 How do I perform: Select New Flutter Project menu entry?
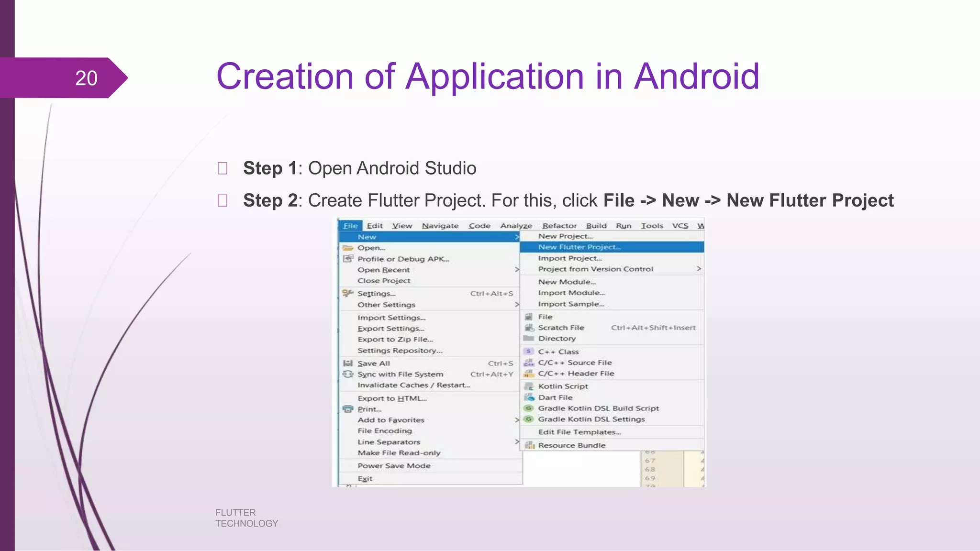[579, 247]
